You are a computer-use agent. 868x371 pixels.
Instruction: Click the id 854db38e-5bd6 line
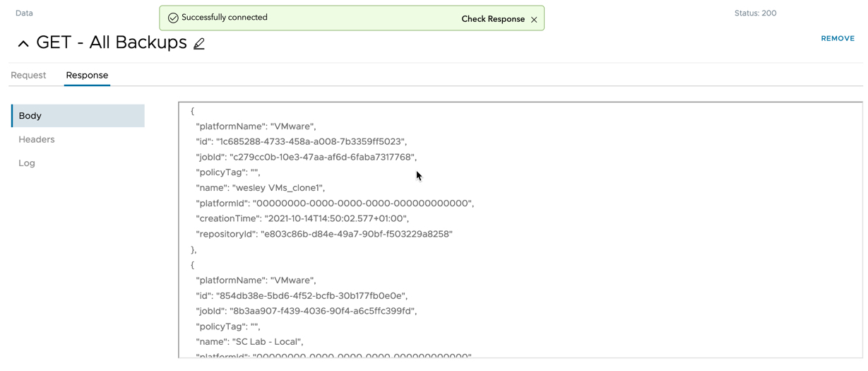pos(302,295)
